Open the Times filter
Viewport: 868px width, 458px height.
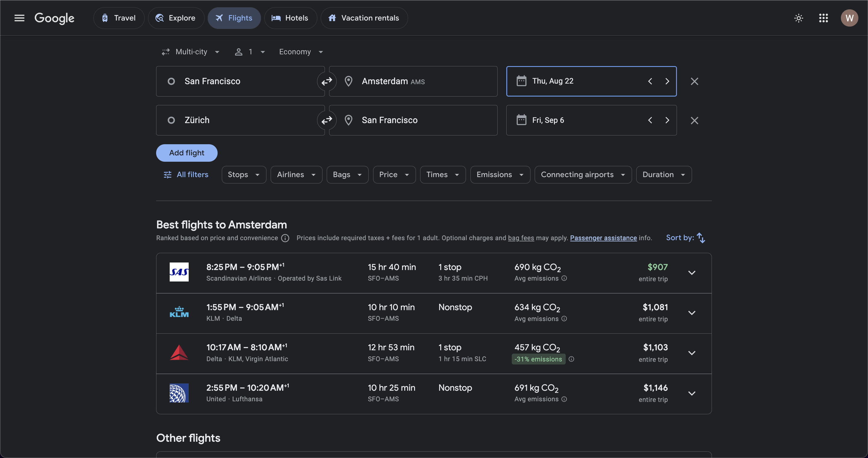443,175
